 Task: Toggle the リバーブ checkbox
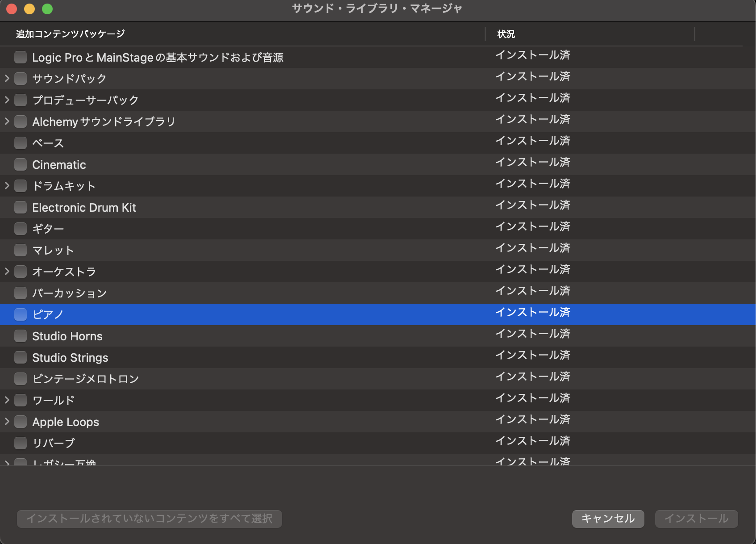pyautogui.click(x=21, y=443)
